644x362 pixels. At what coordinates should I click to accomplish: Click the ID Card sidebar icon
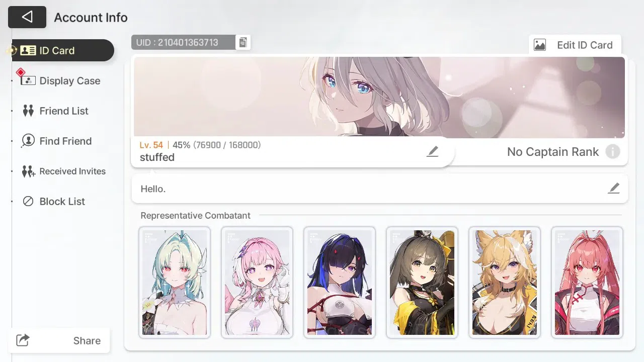[x=28, y=51]
